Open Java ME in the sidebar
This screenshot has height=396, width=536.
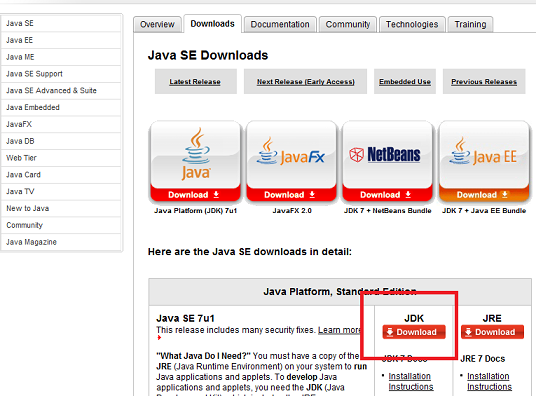click(x=61, y=57)
